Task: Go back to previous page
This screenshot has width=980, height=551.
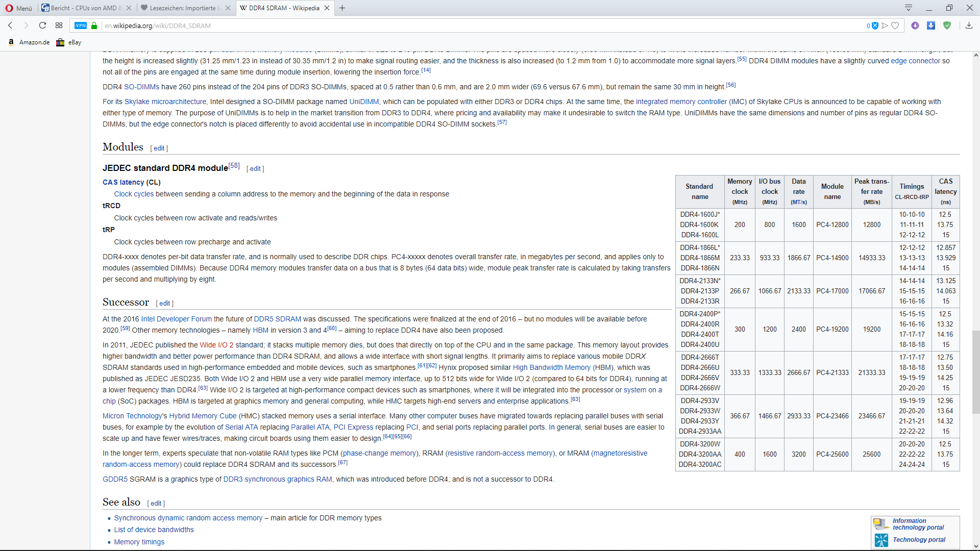Action: point(10,26)
